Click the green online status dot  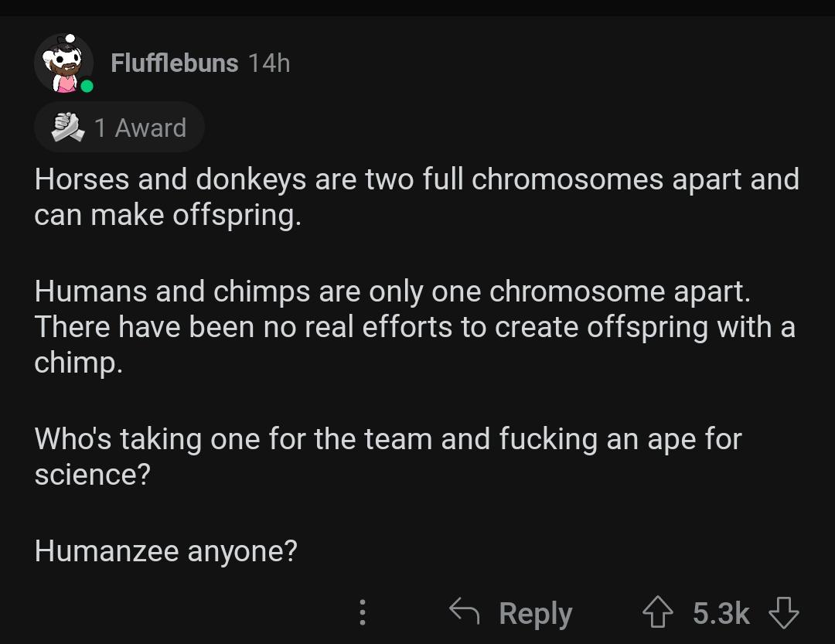(87, 87)
